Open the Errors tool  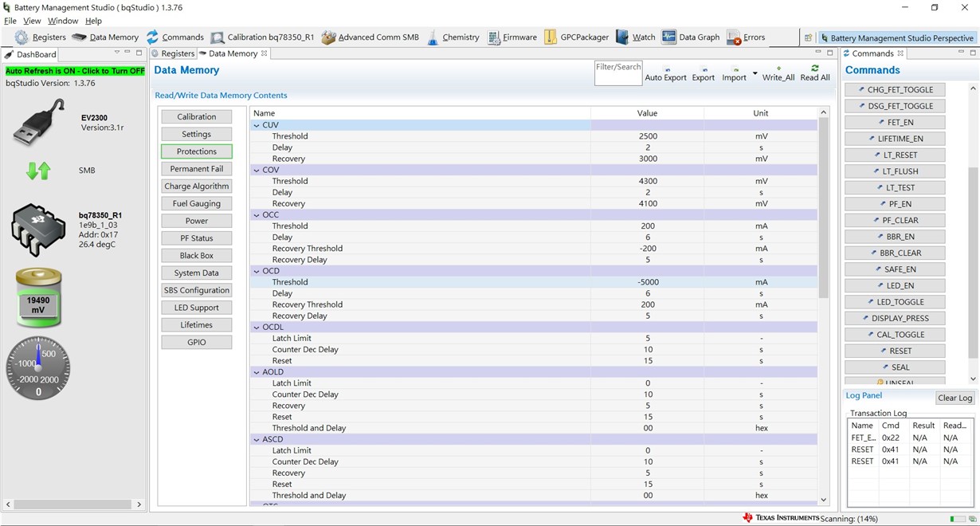coord(746,37)
